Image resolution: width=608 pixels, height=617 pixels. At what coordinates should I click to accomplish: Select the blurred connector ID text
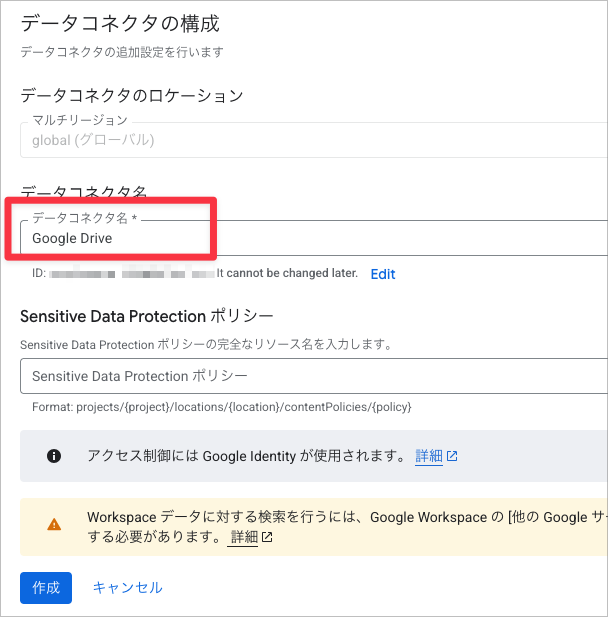(132, 274)
